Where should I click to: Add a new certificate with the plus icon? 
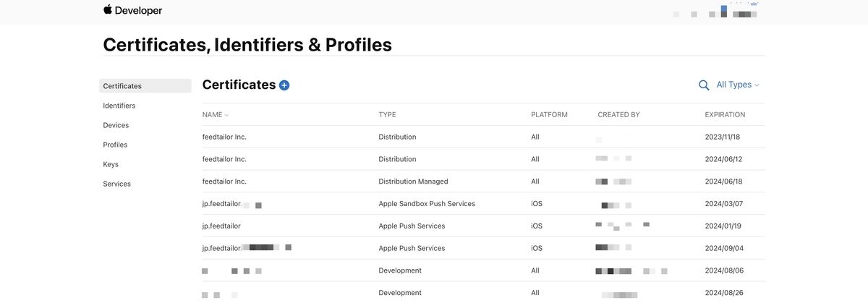[284, 85]
